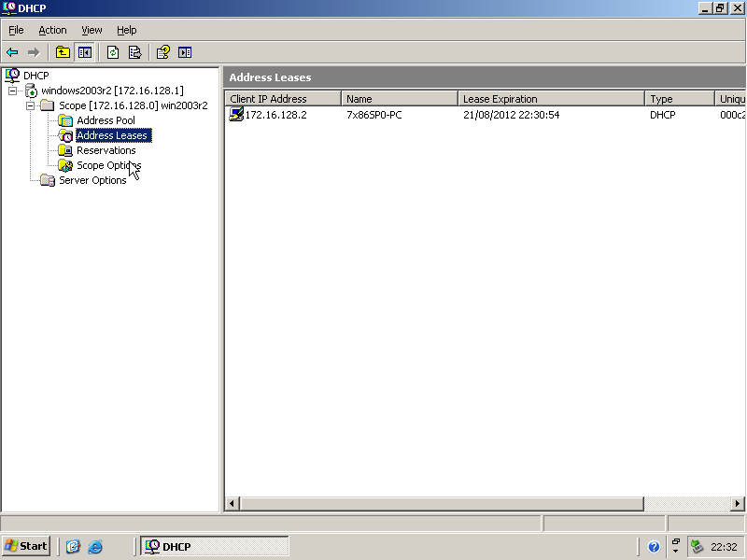Click the Start button on the taskbar
Viewport: 747px width, 560px height.
[26, 546]
